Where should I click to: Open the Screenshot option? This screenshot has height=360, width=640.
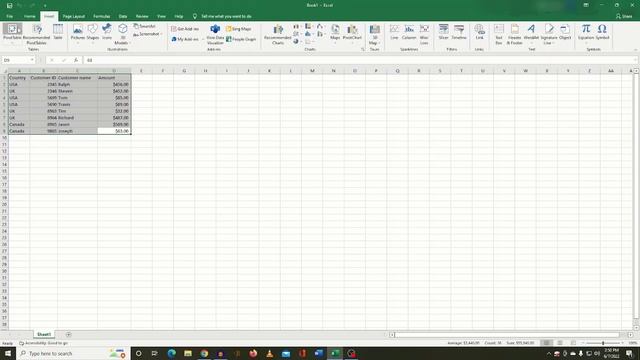click(x=147, y=34)
